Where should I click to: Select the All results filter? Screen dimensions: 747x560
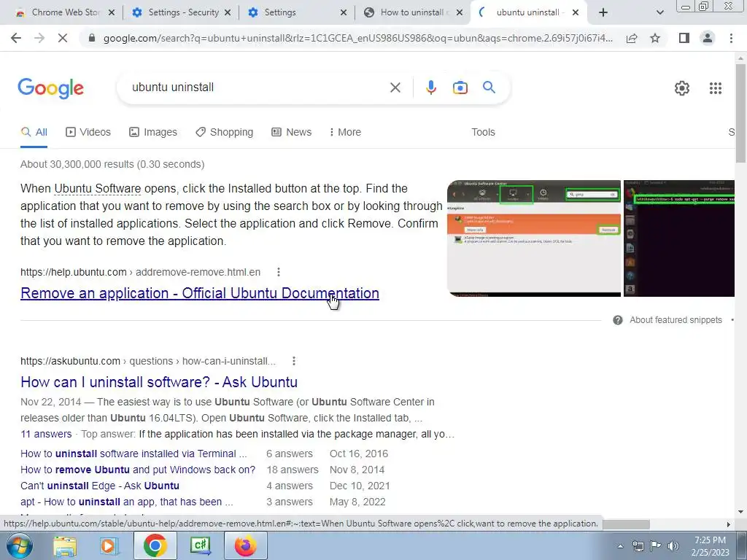point(34,132)
